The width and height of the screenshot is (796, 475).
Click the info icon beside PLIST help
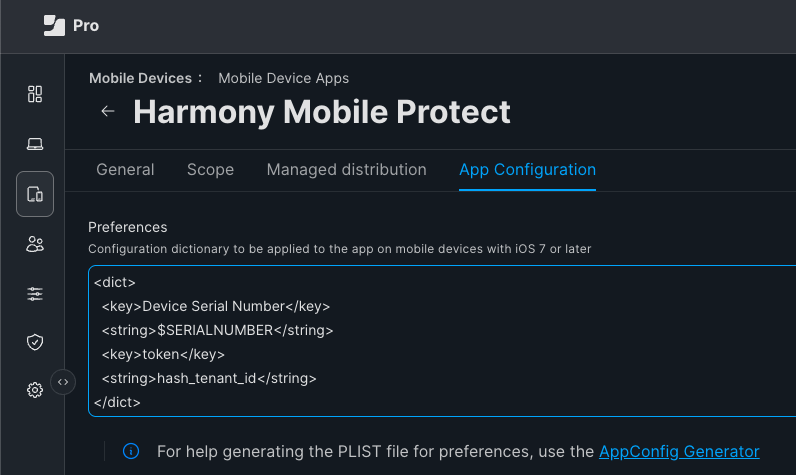click(x=131, y=451)
